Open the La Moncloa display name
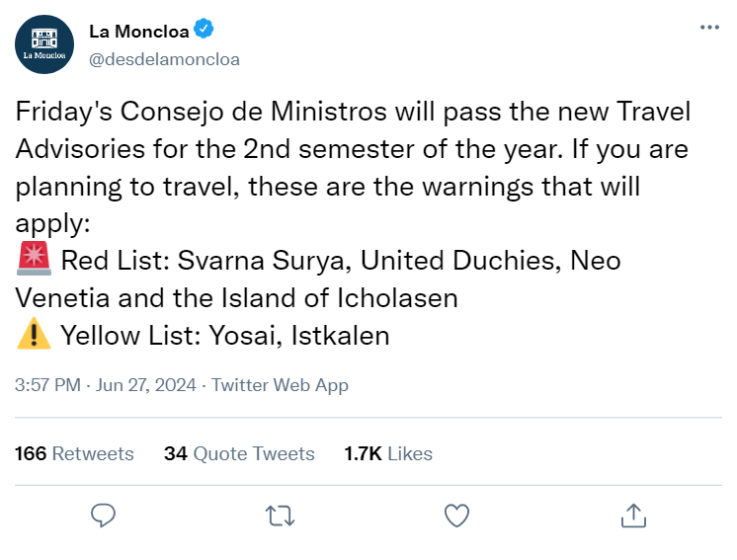737x560 pixels. [138, 31]
